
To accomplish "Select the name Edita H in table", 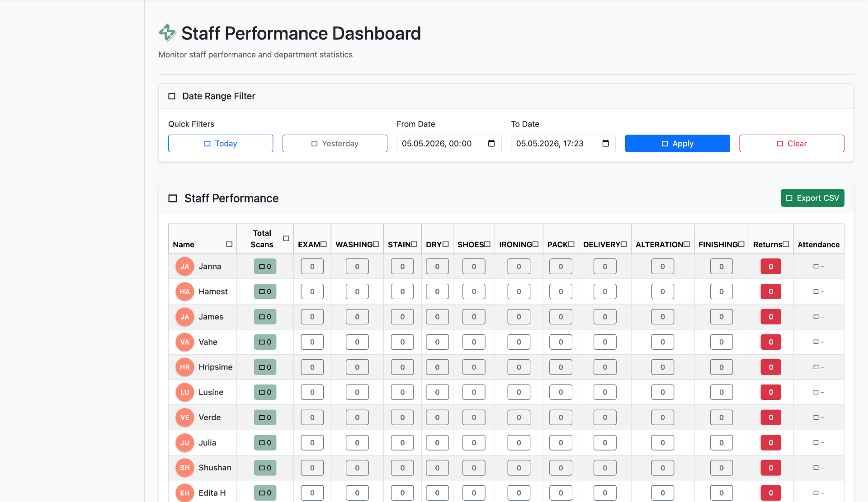I will [x=212, y=493].
